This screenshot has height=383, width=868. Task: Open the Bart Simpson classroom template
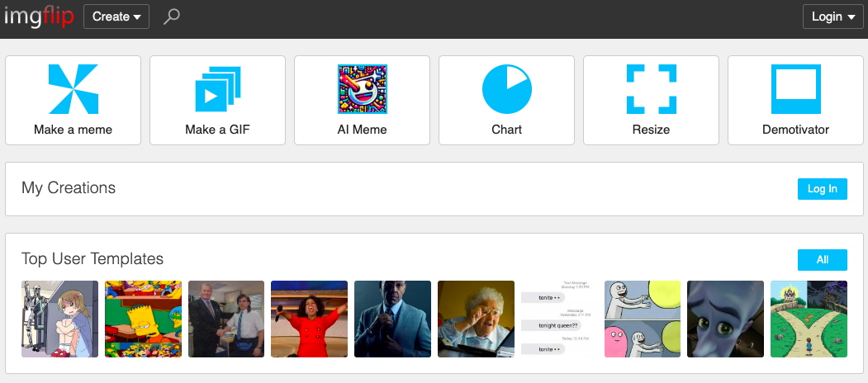pyautogui.click(x=144, y=319)
